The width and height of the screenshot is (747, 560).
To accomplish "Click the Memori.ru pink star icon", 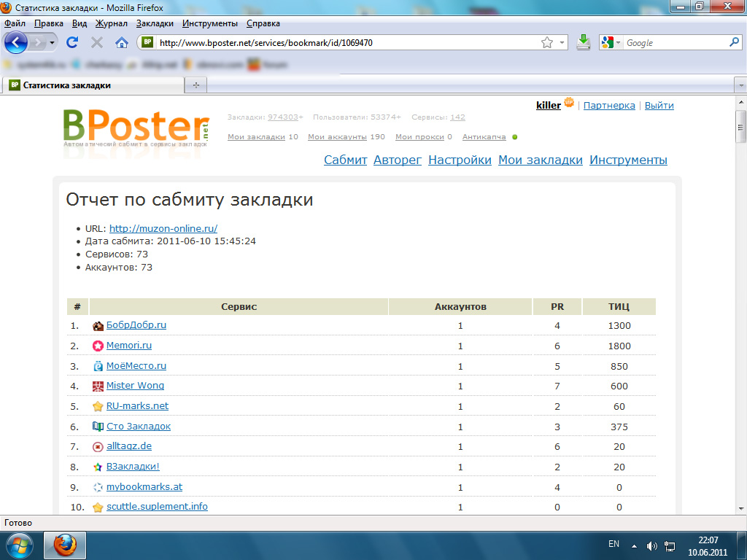I will [x=98, y=346].
